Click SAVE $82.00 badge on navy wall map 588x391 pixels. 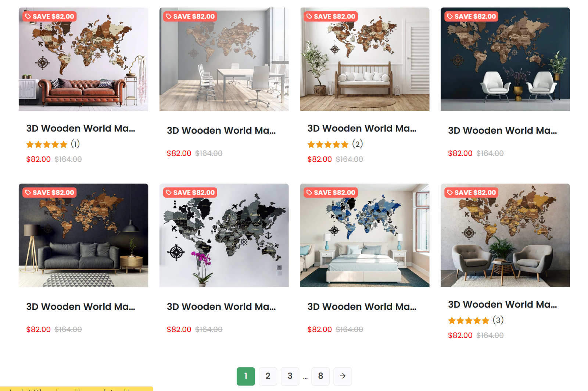tap(471, 17)
